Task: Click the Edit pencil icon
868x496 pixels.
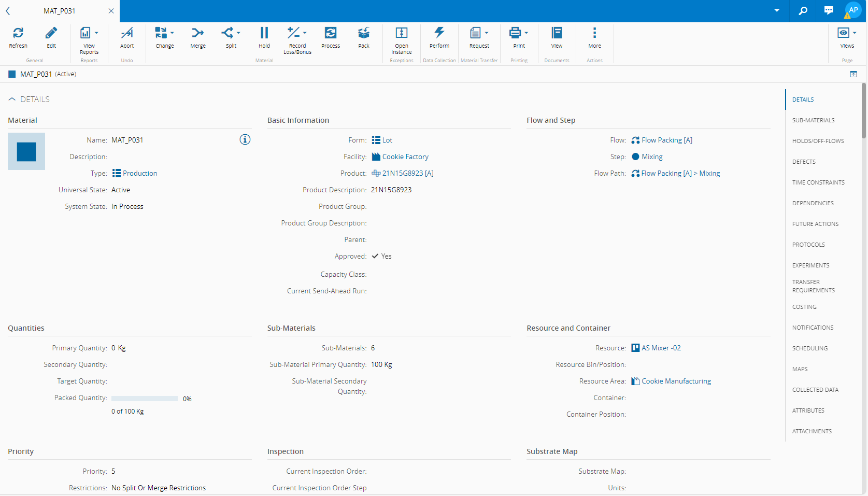Action: tap(51, 33)
